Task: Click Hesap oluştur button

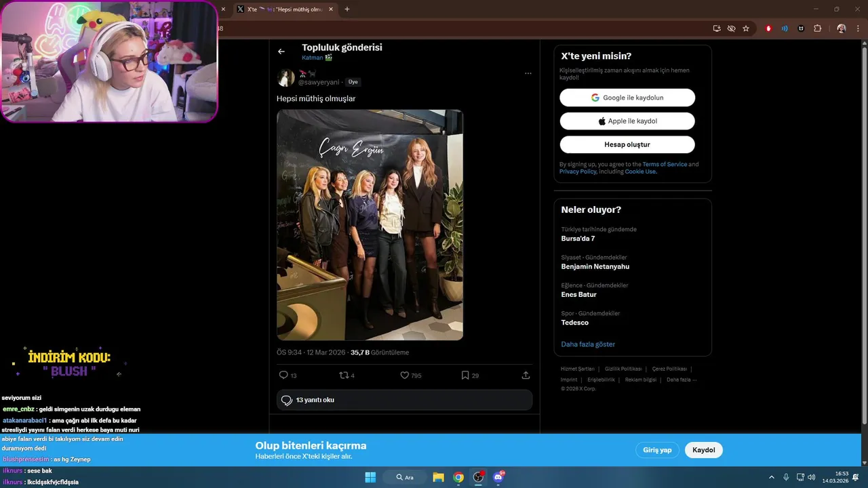Action: [x=627, y=144]
